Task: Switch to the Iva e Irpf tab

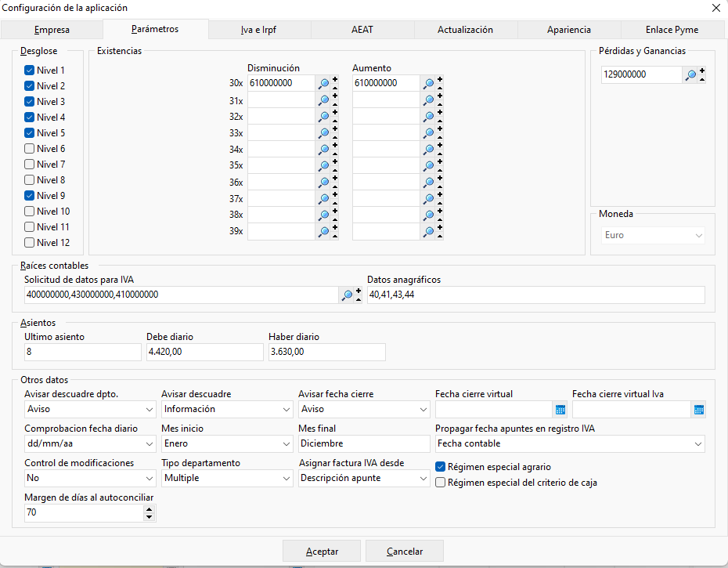Action: pyautogui.click(x=258, y=30)
